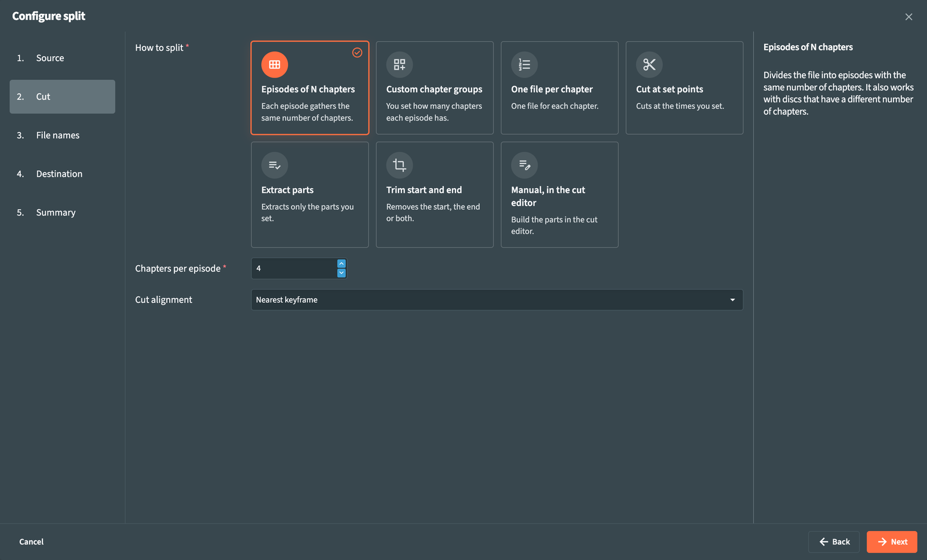The height and width of the screenshot is (560, 927).
Task: Select the Extract parts card title
Action: [287, 190]
